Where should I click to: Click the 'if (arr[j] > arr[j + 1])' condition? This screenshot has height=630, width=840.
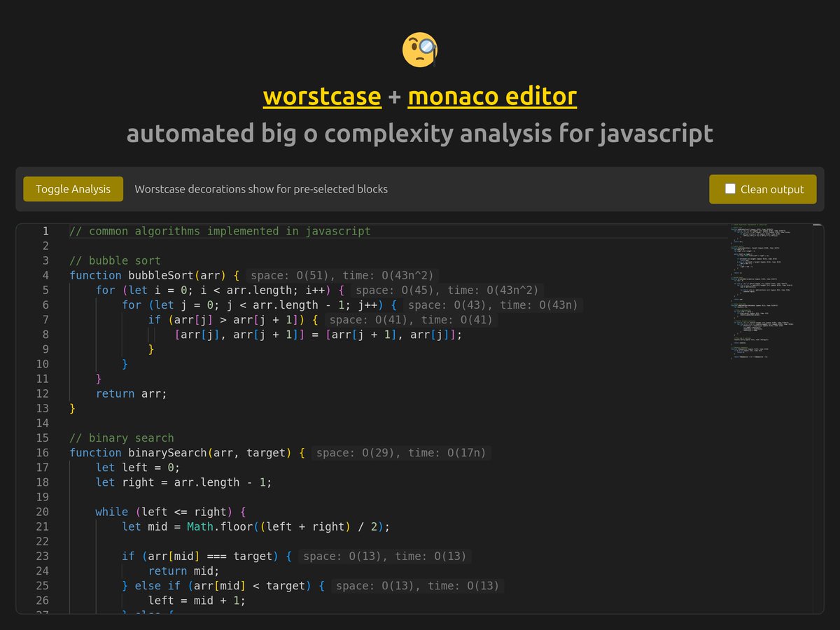(x=233, y=320)
